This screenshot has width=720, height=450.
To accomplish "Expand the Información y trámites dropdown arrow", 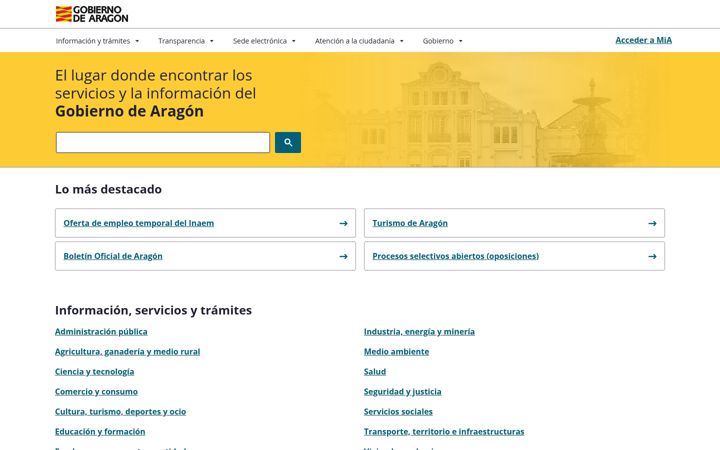I will pyautogui.click(x=137, y=41).
